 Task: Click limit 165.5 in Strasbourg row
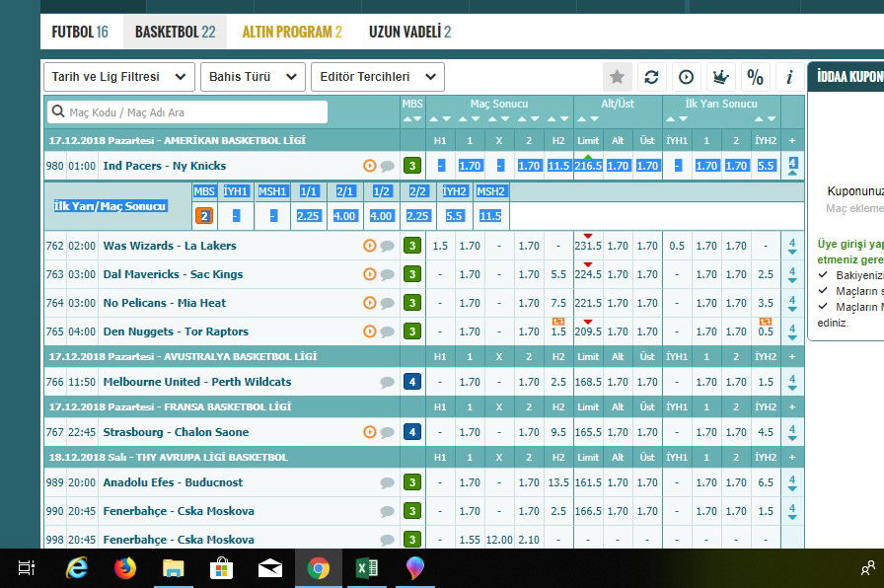coord(588,432)
